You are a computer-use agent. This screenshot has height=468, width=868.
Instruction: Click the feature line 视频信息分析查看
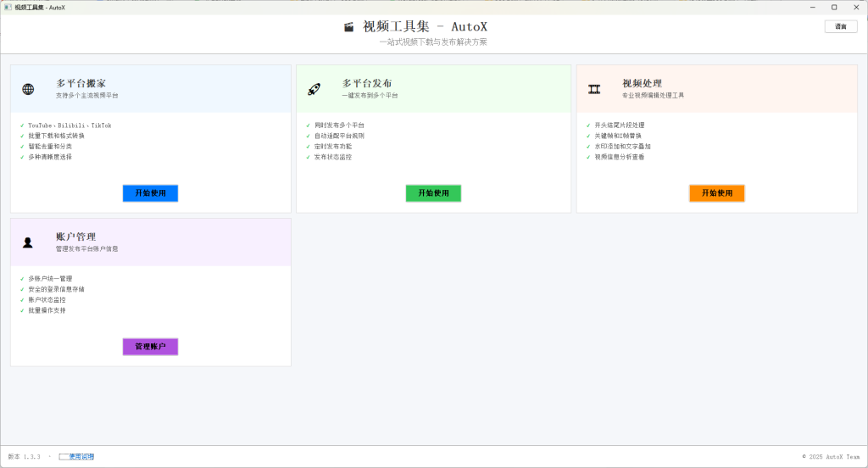(x=620, y=157)
